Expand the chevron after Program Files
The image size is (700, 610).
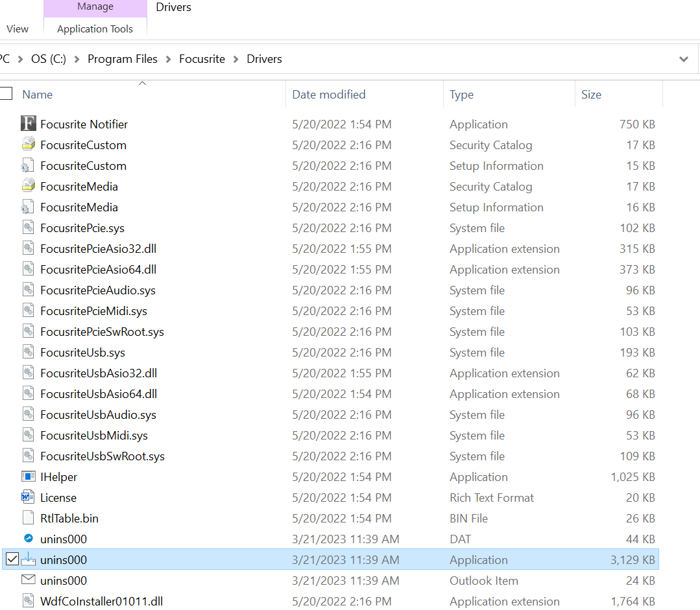pyautogui.click(x=168, y=59)
